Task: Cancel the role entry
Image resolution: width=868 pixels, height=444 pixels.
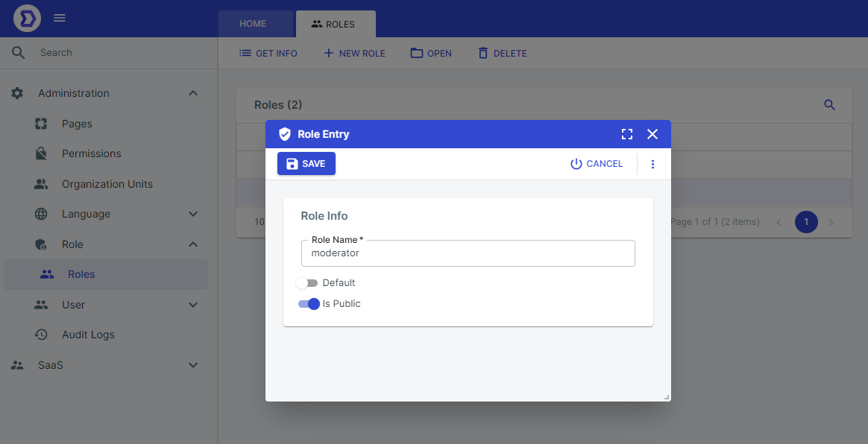Action: click(x=597, y=164)
